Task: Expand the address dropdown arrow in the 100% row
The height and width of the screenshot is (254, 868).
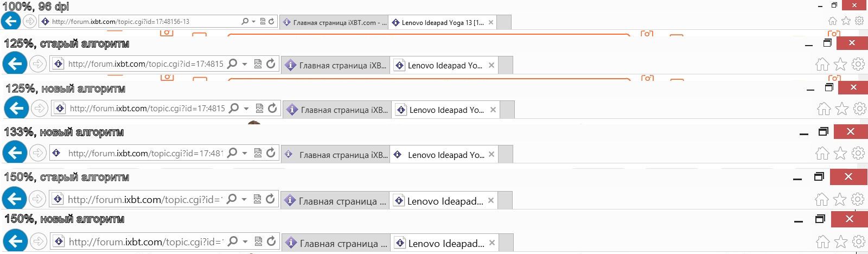Action: pyautogui.click(x=253, y=22)
